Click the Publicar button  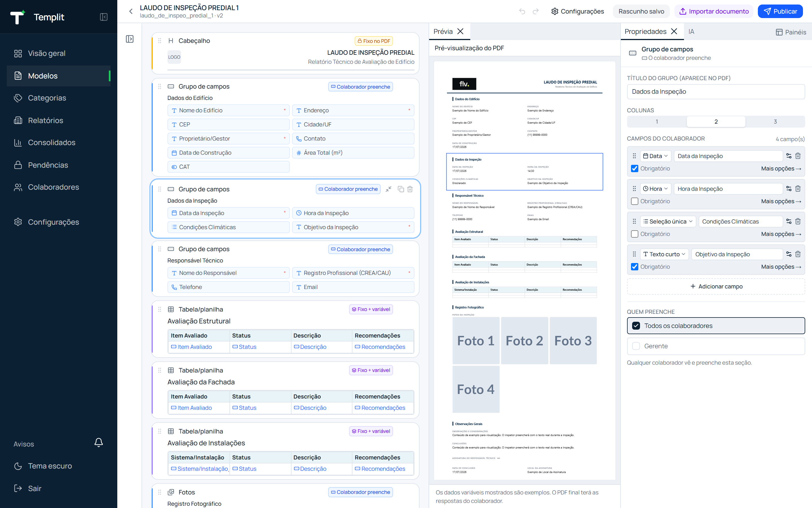780,11
